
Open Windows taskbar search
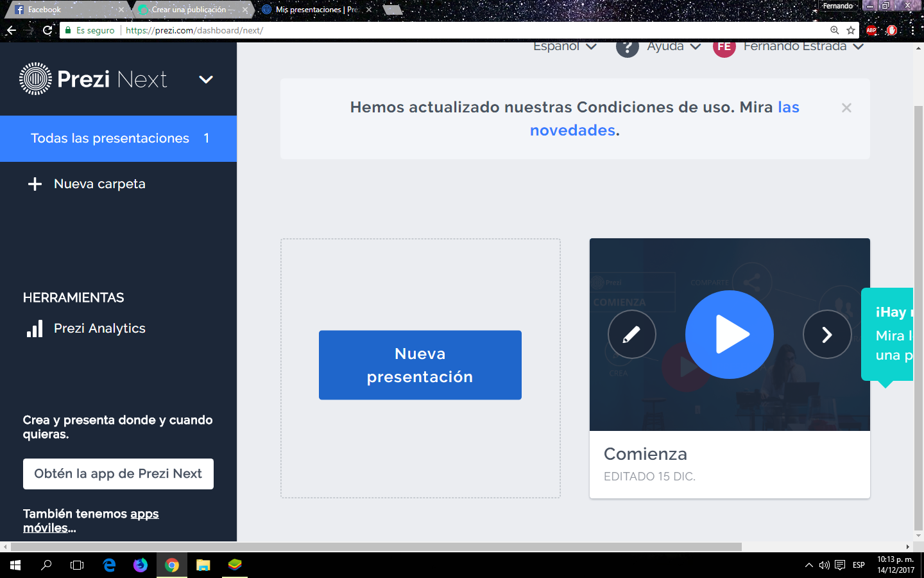(x=46, y=565)
